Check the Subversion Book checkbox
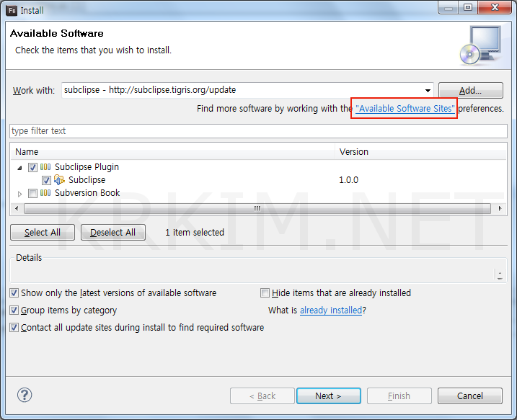 32,193
